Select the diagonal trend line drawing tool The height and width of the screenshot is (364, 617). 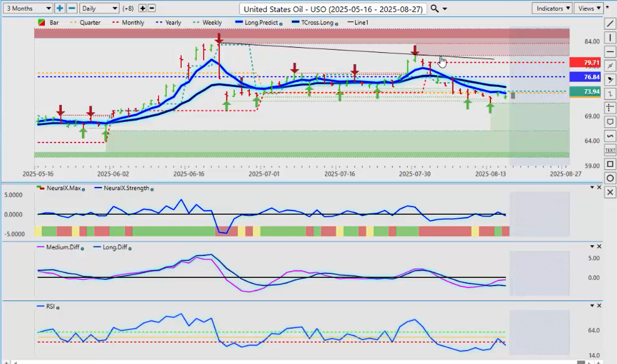[610, 24]
